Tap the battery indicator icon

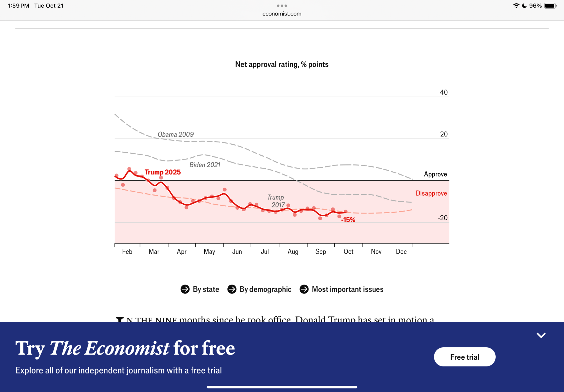(x=550, y=6)
